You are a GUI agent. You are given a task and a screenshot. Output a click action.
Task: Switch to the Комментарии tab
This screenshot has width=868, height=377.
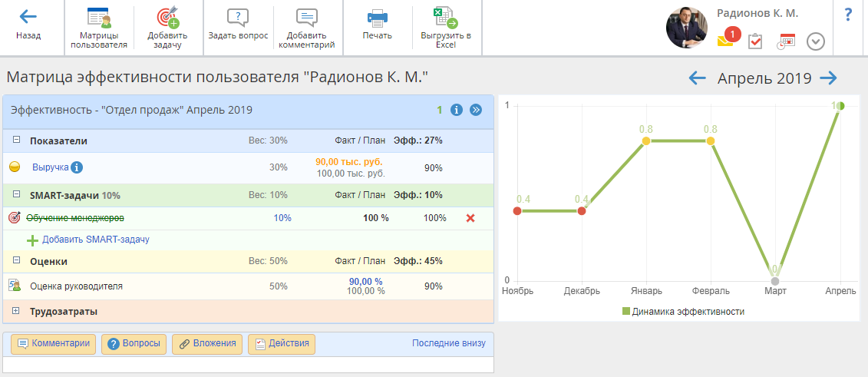(x=54, y=343)
